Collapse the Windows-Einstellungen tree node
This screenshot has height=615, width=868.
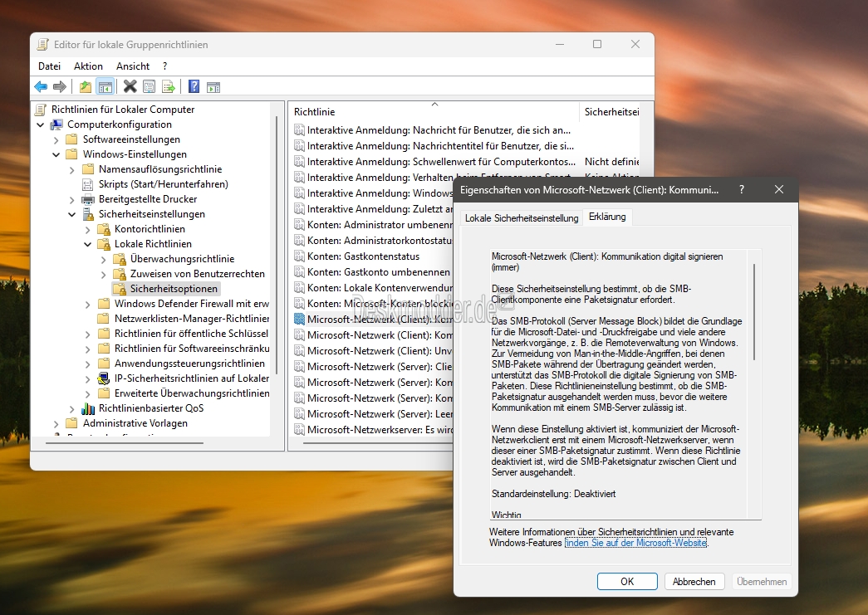click(56, 154)
